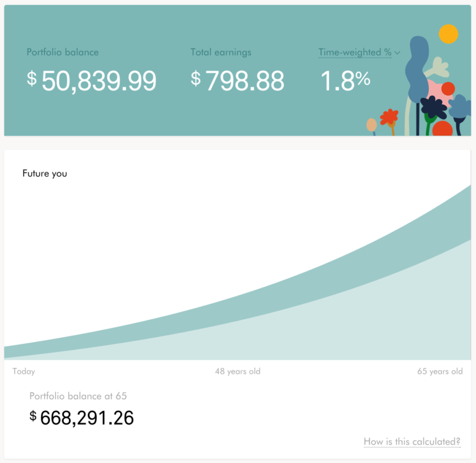Click the peach bud illustration

pyautogui.click(x=371, y=125)
